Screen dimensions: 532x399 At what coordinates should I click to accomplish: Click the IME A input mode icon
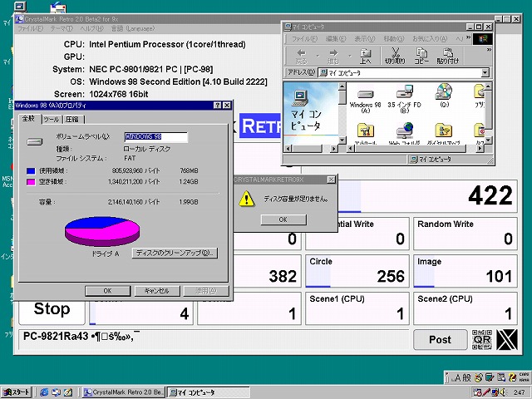tap(458, 377)
